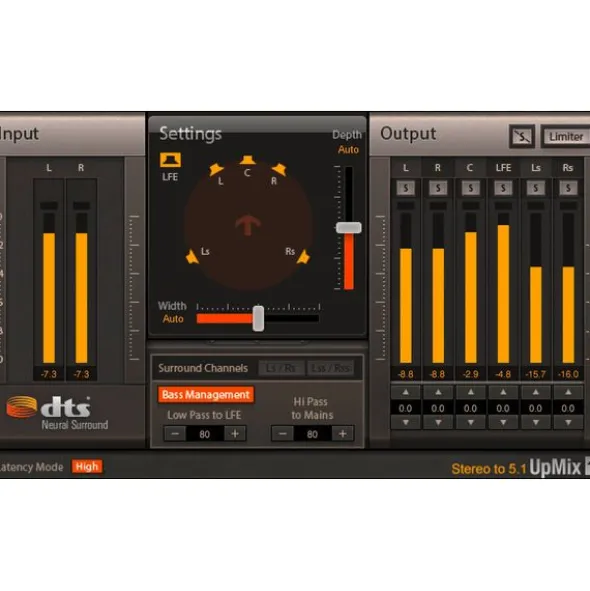
Task: Solo the L output channel
Action: [x=406, y=188]
